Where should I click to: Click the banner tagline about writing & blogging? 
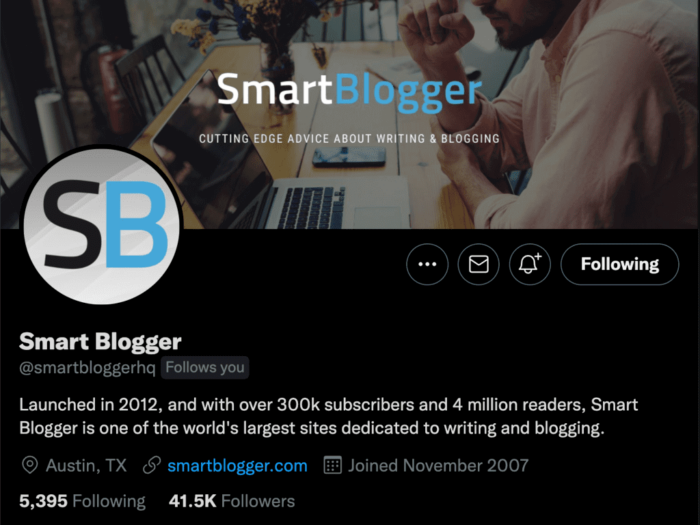click(x=349, y=138)
